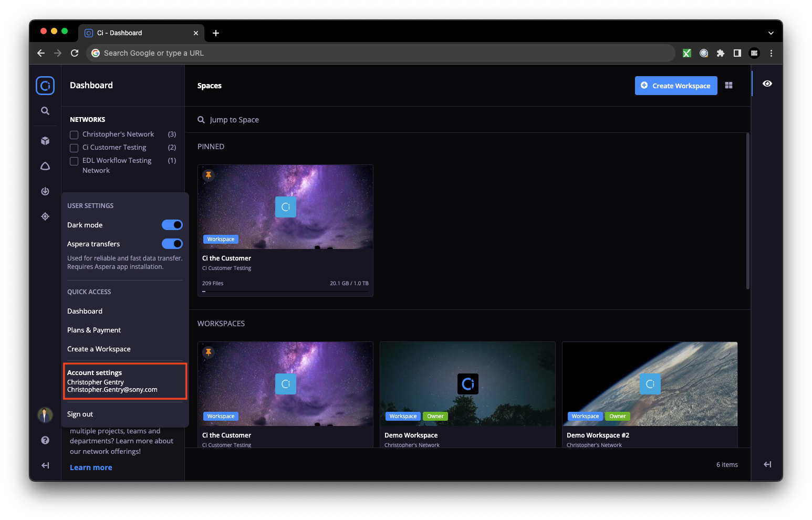Click the Create Workspace button
This screenshot has width=812, height=520.
point(676,86)
